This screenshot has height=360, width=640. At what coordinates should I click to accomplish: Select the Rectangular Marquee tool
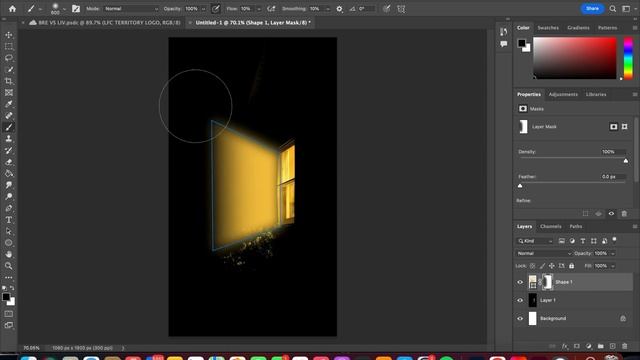click(x=9, y=47)
